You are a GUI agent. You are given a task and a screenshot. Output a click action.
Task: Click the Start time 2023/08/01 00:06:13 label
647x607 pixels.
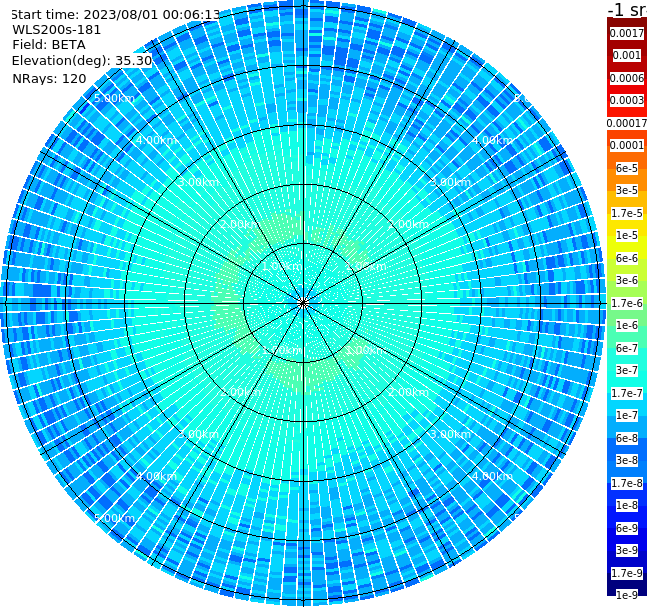click(x=116, y=15)
